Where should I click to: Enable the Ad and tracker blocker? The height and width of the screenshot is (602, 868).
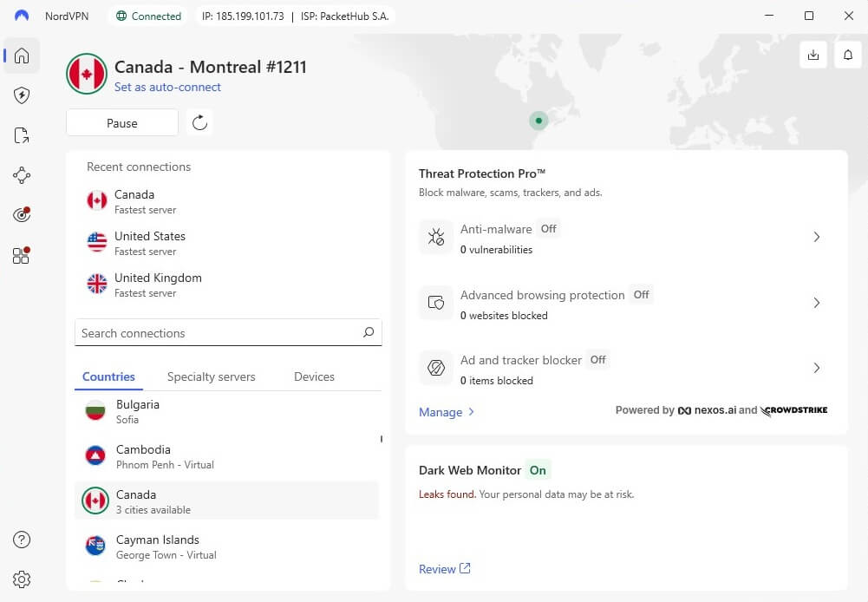point(597,359)
